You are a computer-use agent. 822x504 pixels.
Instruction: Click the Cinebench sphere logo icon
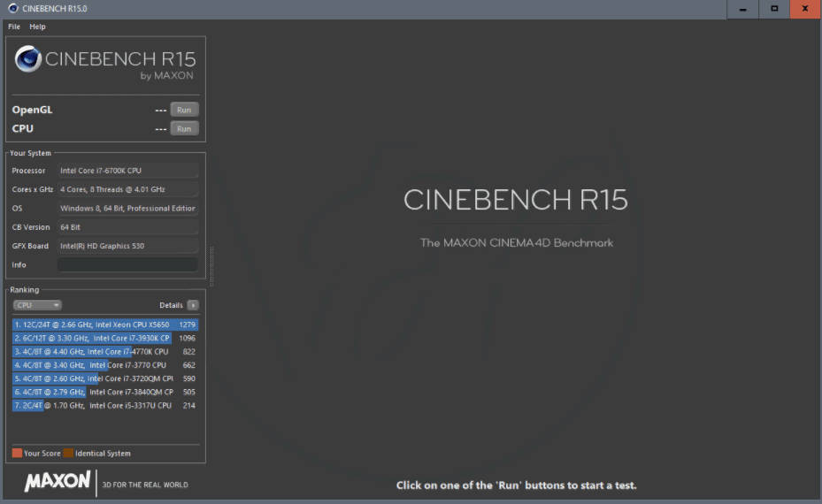coord(29,60)
